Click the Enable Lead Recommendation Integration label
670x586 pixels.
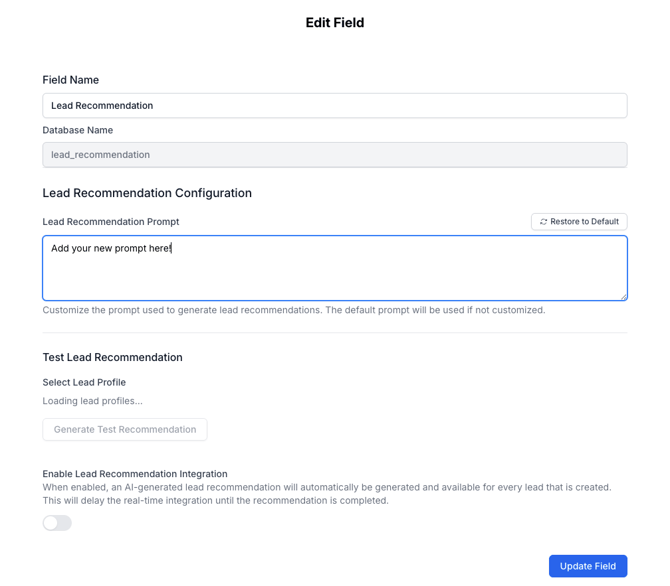[134, 474]
